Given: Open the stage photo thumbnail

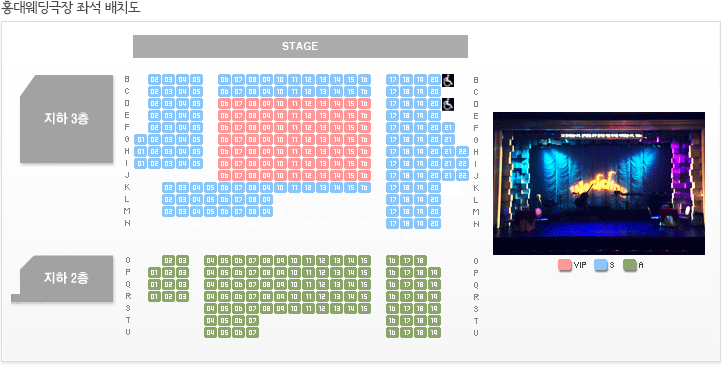Looking at the screenshot, I should 599,183.
